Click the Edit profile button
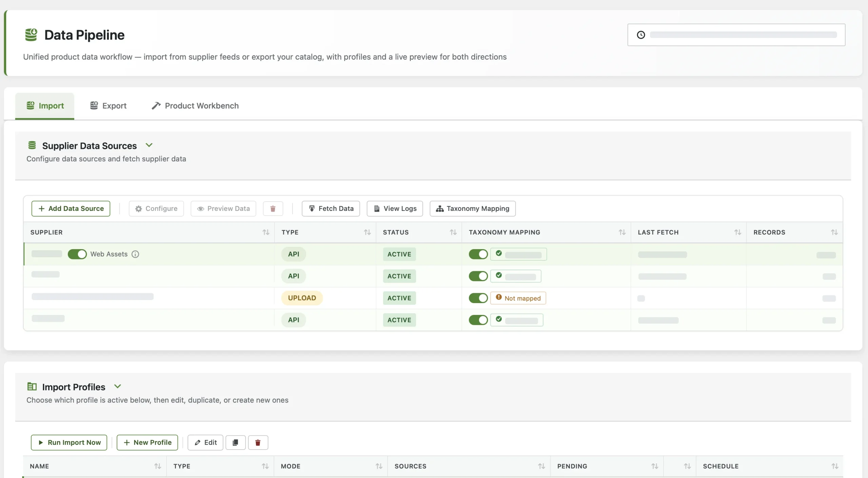Viewport: 868px width, 478px height. click(x=205, y=442)
